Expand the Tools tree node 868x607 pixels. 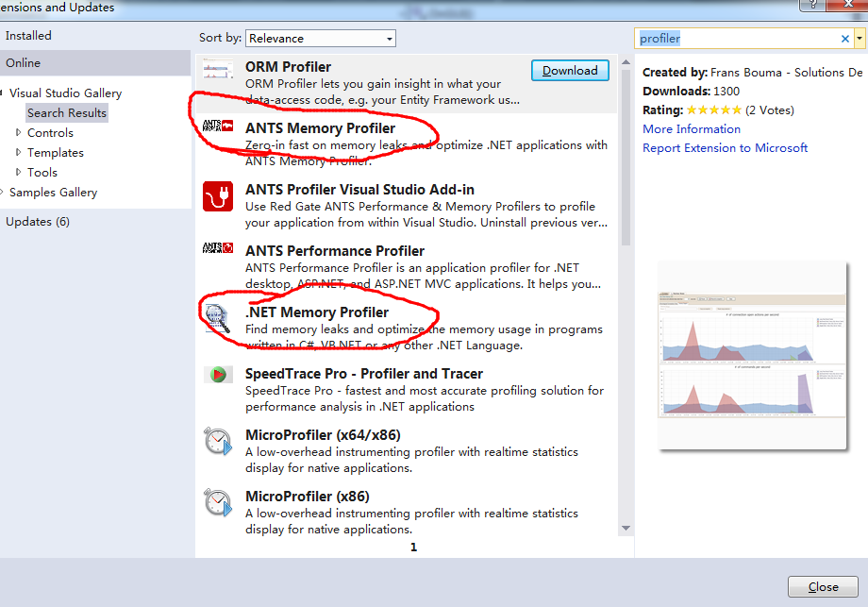(18, 172)
